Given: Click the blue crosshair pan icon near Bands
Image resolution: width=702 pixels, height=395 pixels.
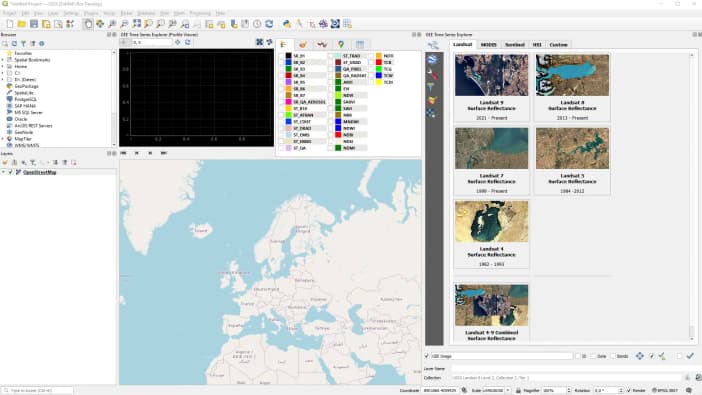Looking at the screenshot, I should (640, 356).
